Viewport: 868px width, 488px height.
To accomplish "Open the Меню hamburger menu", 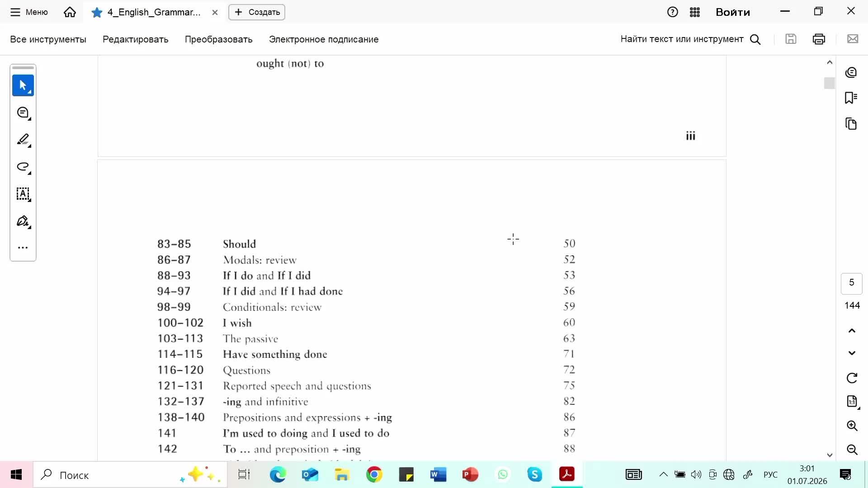I will pos(29,12).
